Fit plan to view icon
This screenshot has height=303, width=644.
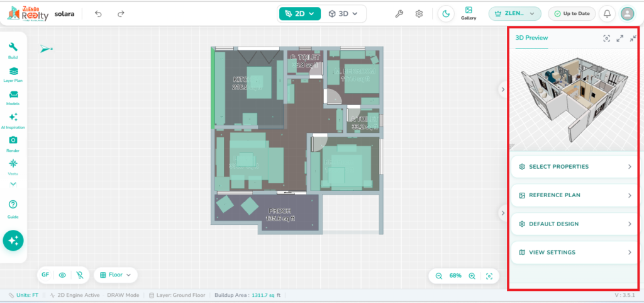click(489, 276)
